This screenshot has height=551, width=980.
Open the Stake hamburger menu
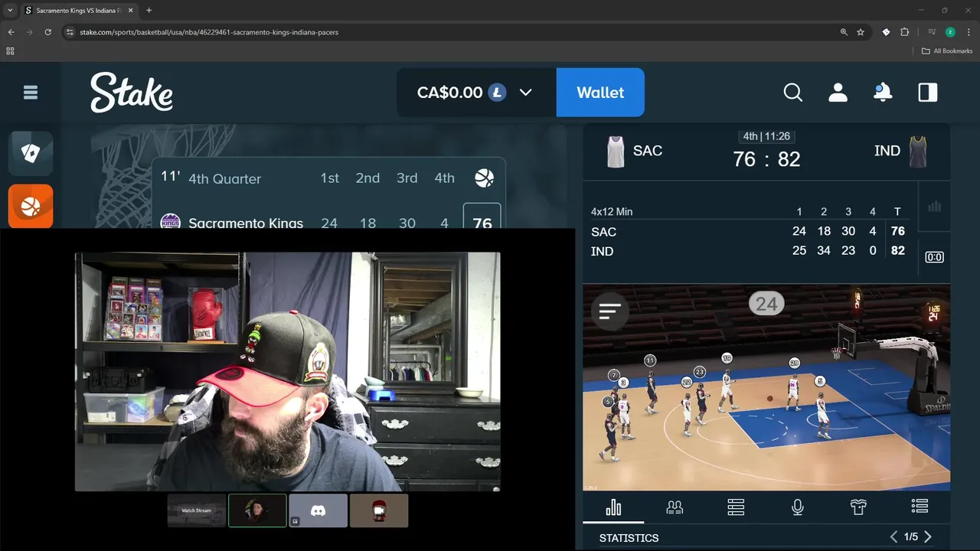31,93
